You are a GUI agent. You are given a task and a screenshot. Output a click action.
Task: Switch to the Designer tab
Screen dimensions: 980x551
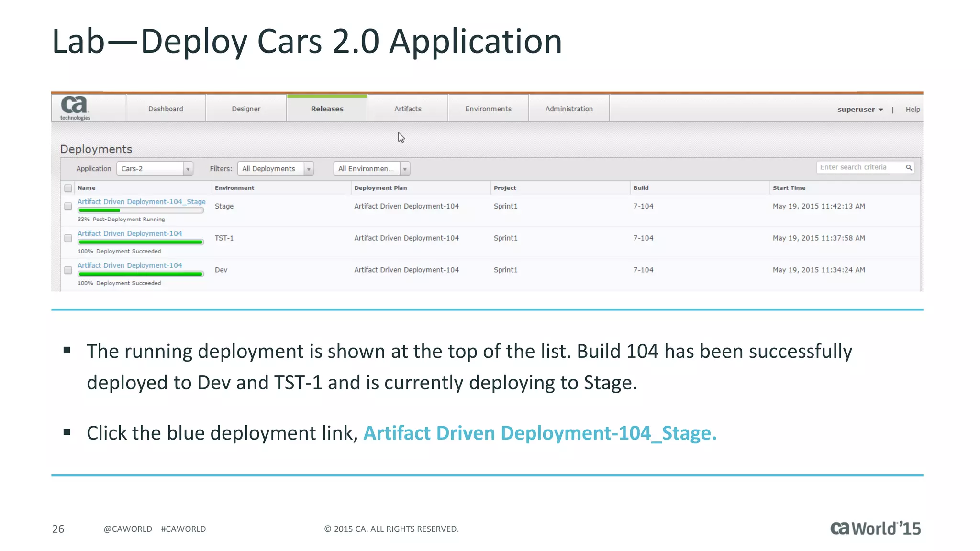(246, 109)
